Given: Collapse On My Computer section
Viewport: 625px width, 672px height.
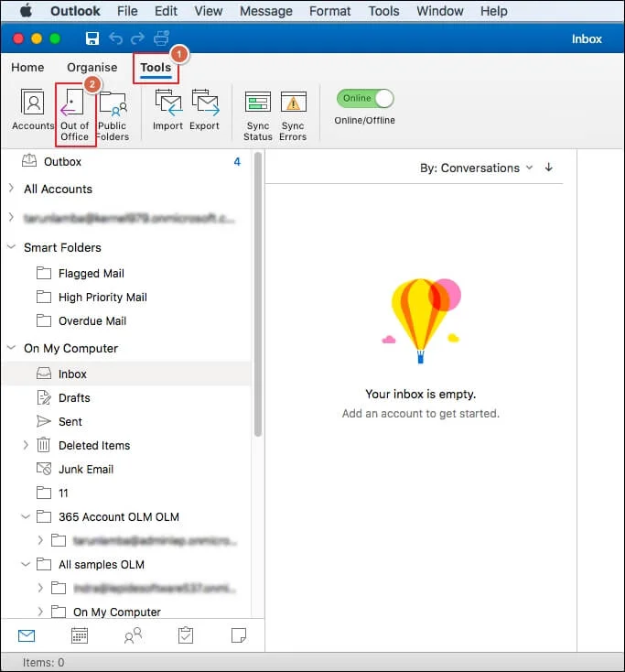Looking at the screenshot, I should click(12, 348).
